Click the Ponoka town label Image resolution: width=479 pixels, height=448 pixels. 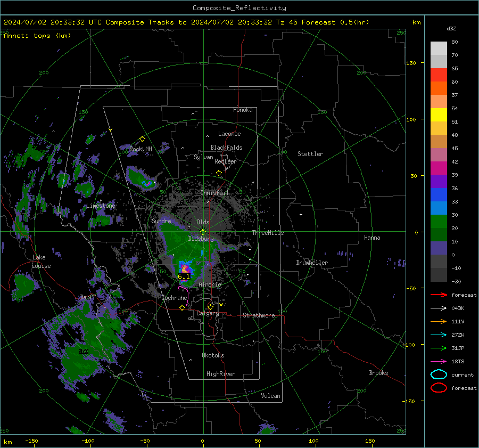tap(243, 110)
